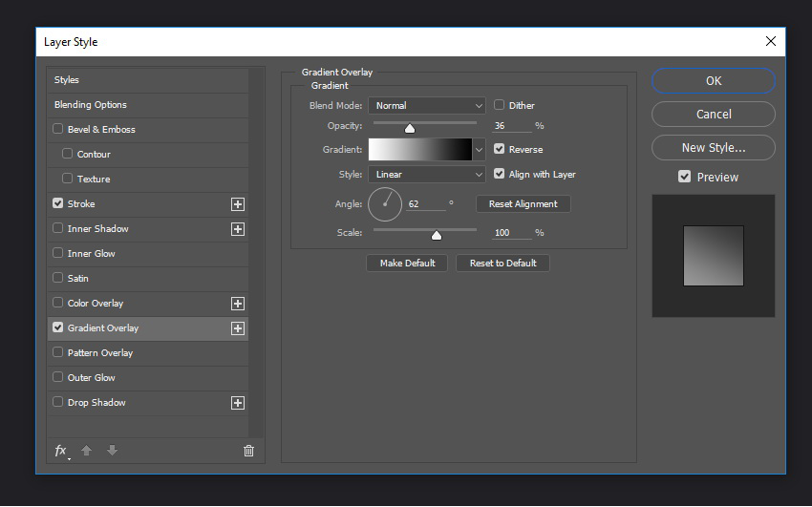This screenshot has height=507, width=812.
Task: Move effect up with up arrow icon
Action: pos(87,451)
